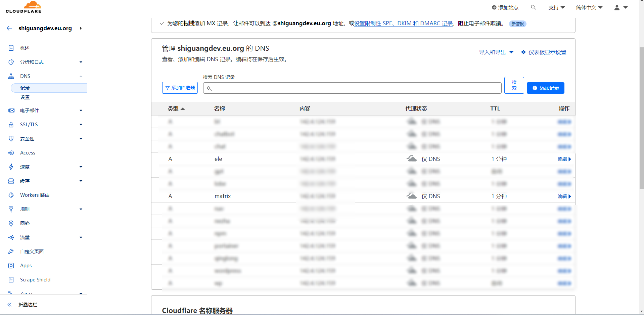Open the SPF, DKIM 和 DMARC 记录 link

[403, 24]
